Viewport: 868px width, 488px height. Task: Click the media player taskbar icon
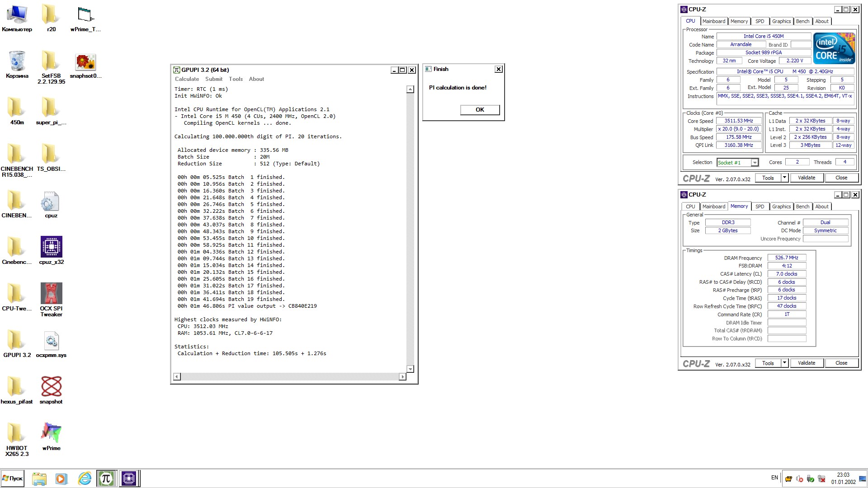point(61,479)
